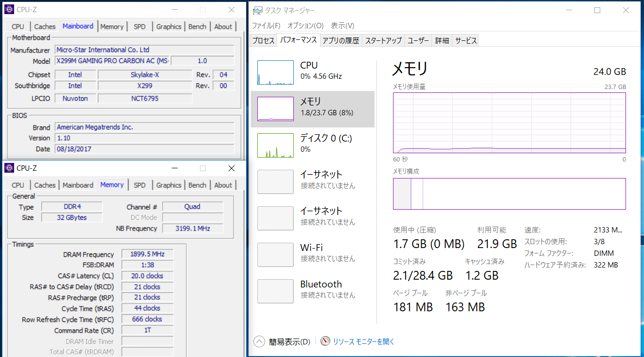Switch to the アプリの履歴 tab
The image size is (644, 357).
coord(341,41)
